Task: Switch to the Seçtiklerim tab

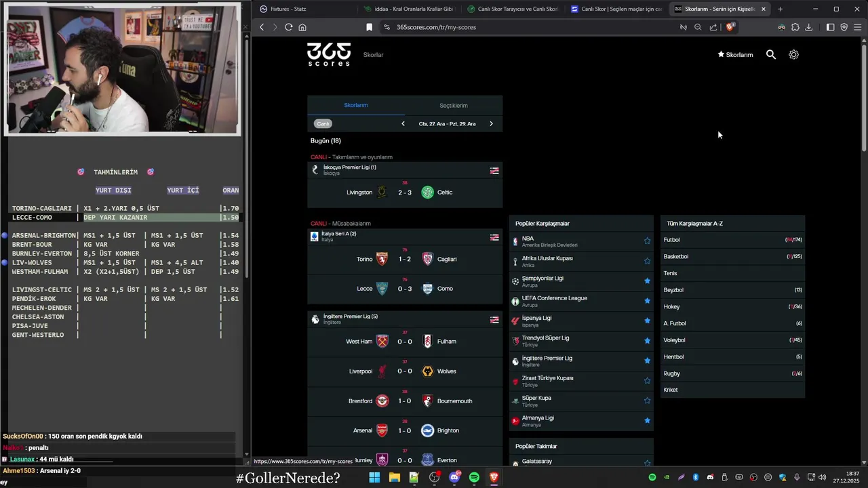Action: pos(454,105)
